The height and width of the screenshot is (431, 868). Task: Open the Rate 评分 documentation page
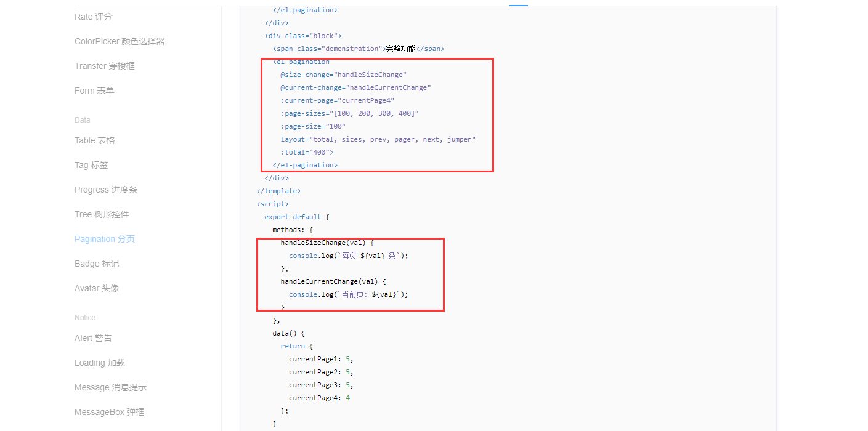point(92,17)
